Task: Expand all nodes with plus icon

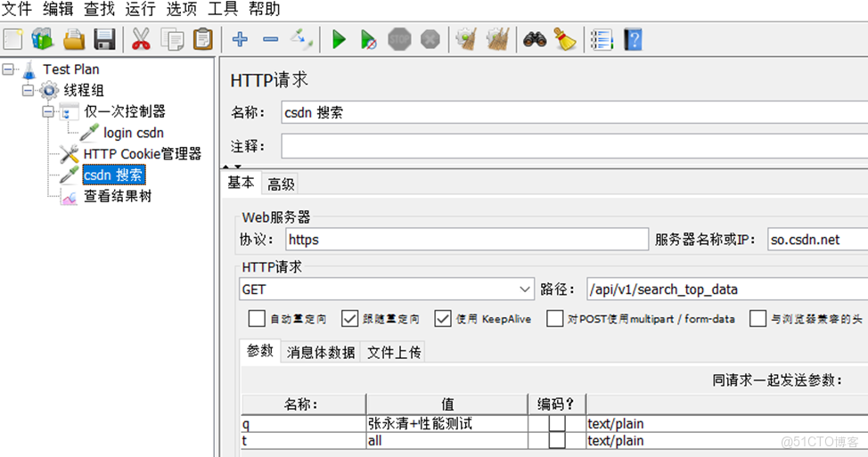Action: 240,39
